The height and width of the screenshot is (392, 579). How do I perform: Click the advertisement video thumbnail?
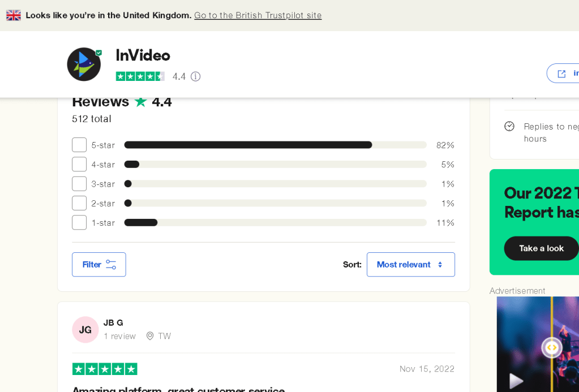[538, 344]
